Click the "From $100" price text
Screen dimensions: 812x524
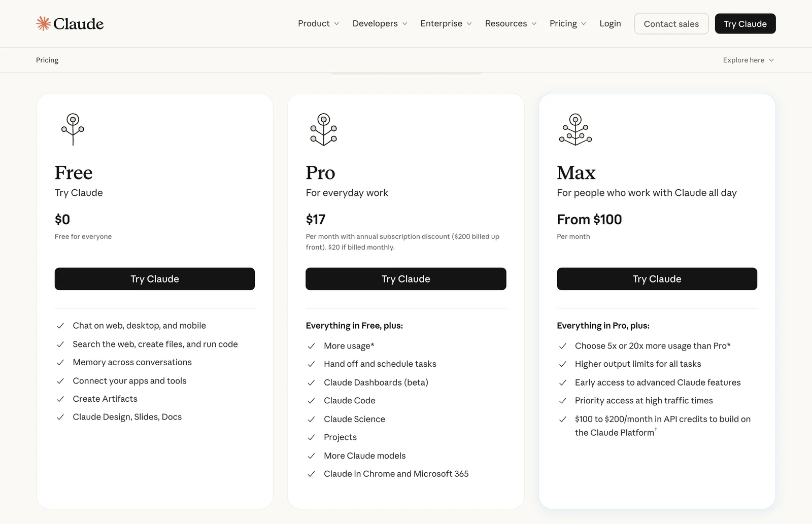pos(589,220)
